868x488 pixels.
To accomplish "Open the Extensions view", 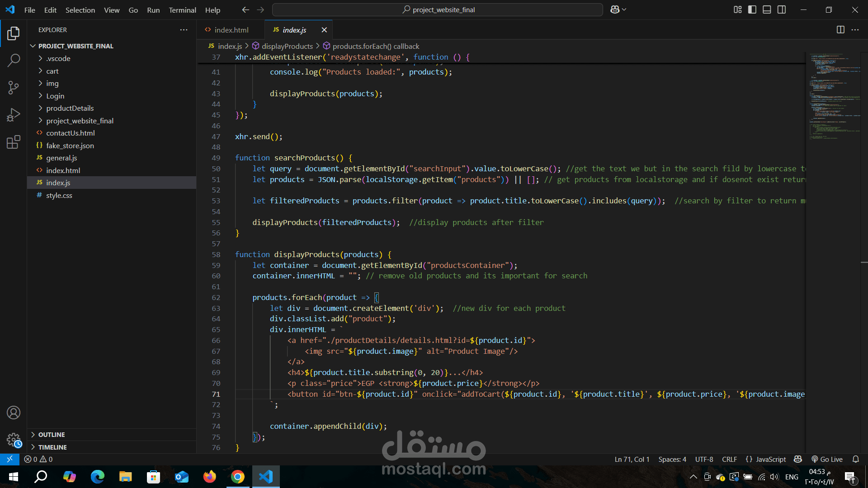I will tap(14, 142).
